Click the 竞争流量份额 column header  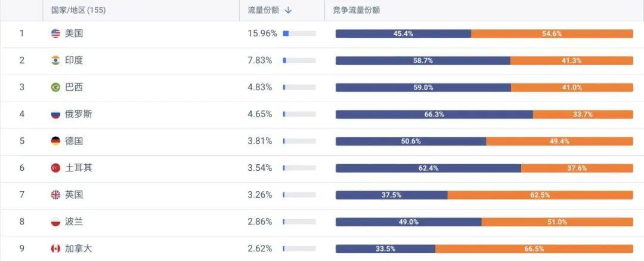357,10
